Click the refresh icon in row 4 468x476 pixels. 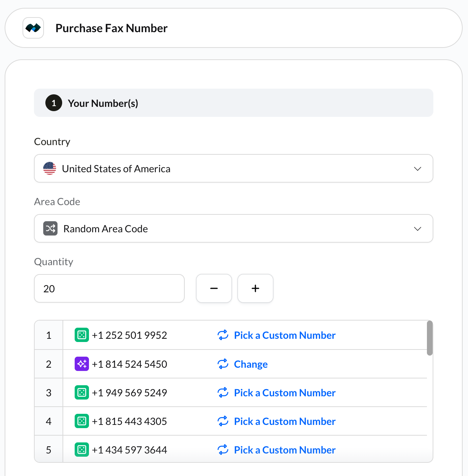pos(223,421)
